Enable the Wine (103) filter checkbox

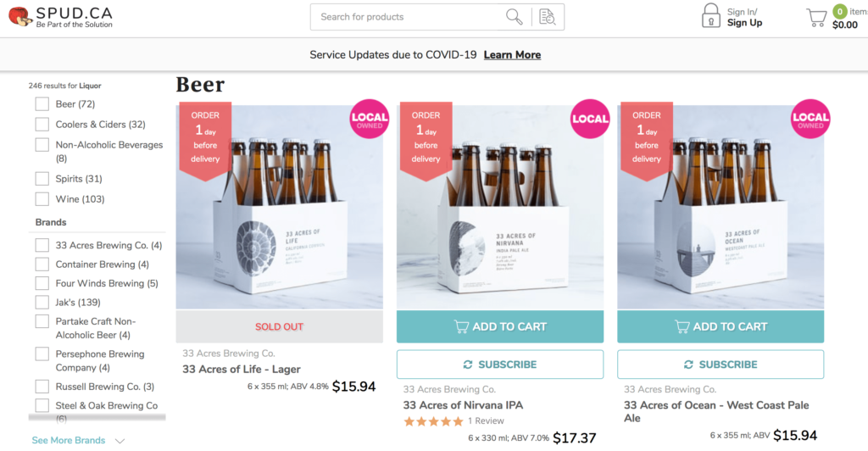[42, 199]
